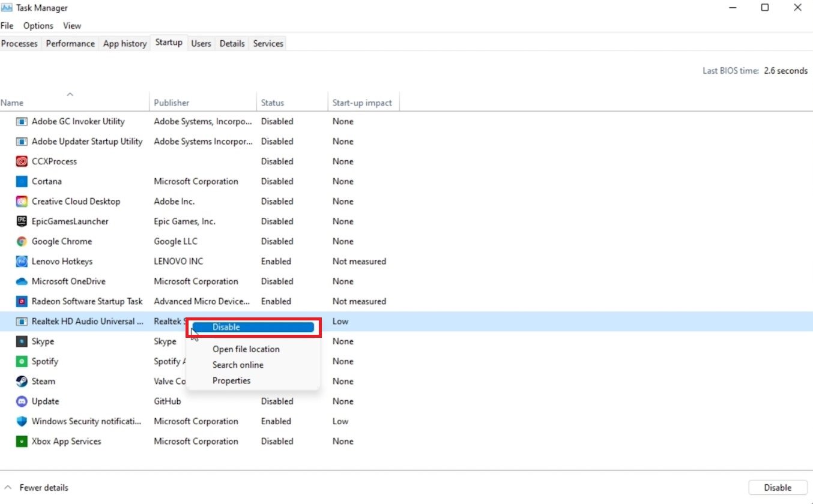This screenshot has height=504, width=813.
Task: Select the Xbox App Services row name
Action: (x=66, y=442)
